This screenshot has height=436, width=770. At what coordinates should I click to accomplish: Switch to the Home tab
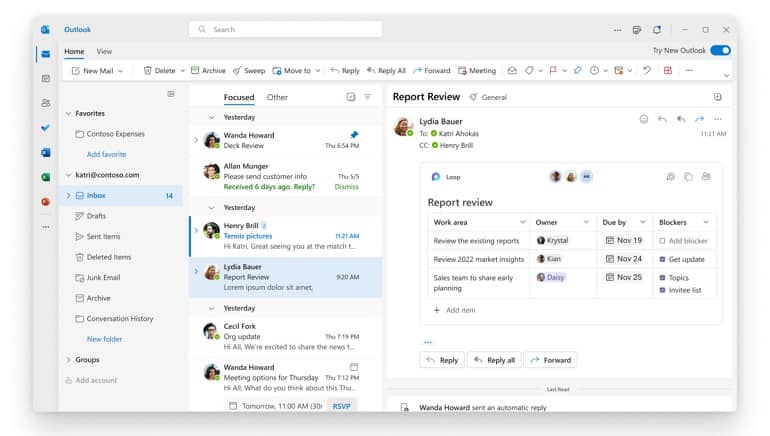pyautogui.click(x=74, y=51)
